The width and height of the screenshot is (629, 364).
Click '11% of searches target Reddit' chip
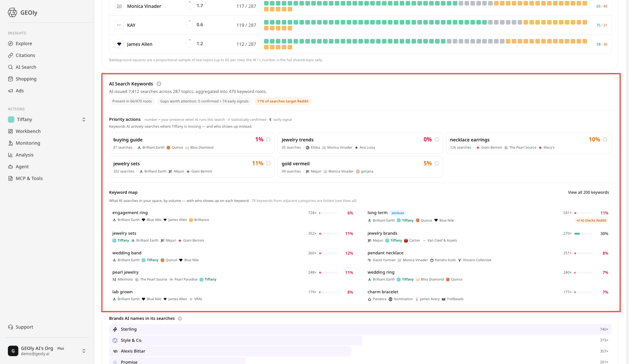click(x=283, y=101)
